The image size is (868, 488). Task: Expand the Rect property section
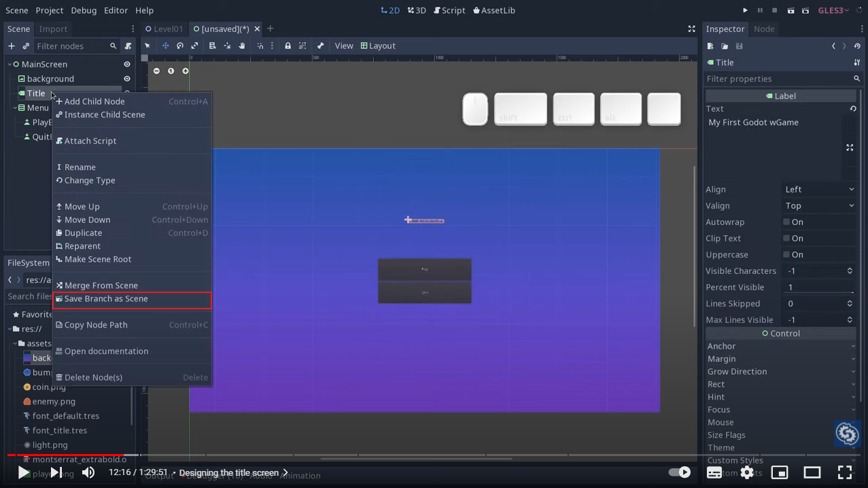pos(781,384)
